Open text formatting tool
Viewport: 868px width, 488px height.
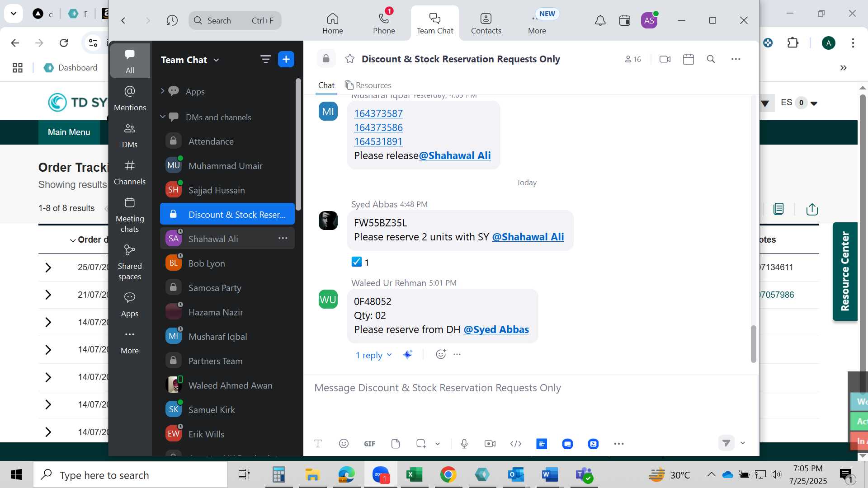(x=318, y=444)
